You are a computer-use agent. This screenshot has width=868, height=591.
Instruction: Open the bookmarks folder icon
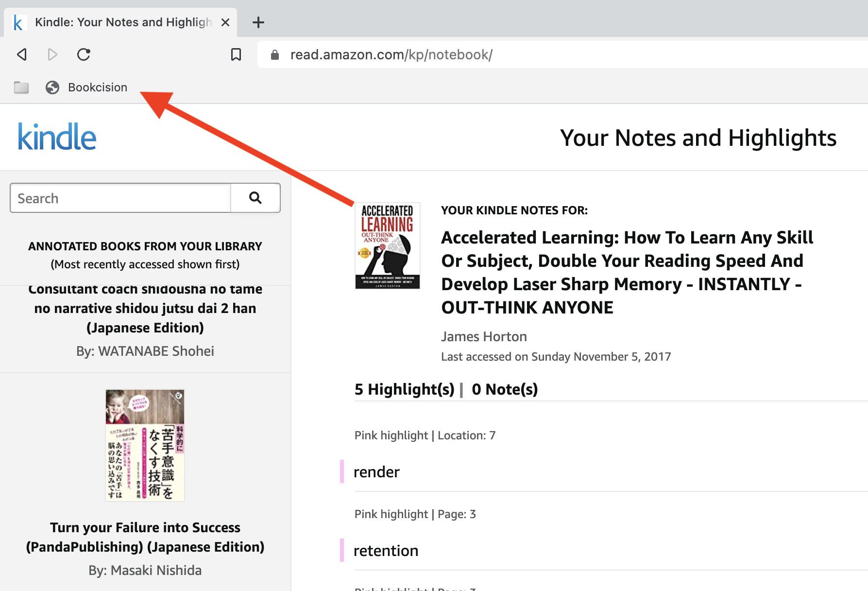click(21, 87)
